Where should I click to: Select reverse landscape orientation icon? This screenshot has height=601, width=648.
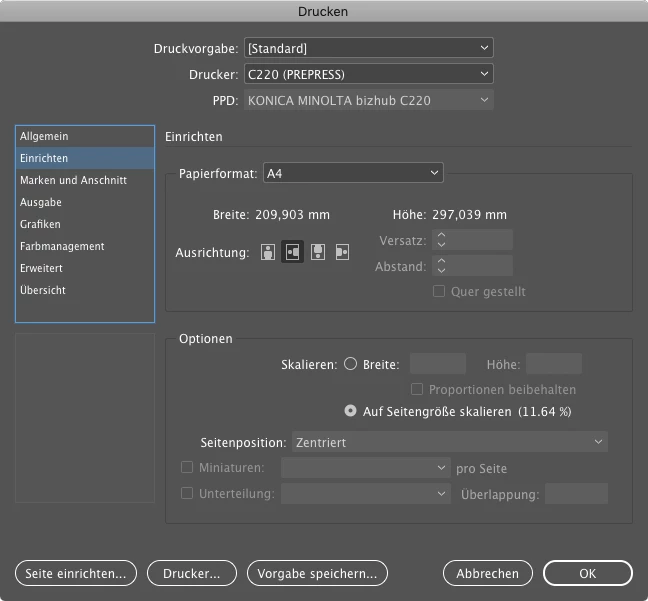[x=342, y=252]
